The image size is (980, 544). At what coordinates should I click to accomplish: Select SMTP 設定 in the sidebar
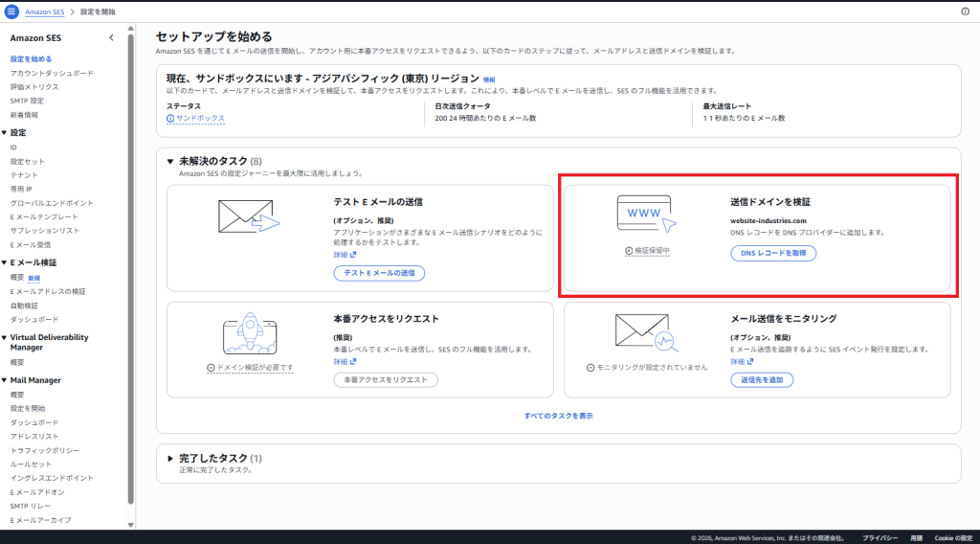tap(27, 101)
